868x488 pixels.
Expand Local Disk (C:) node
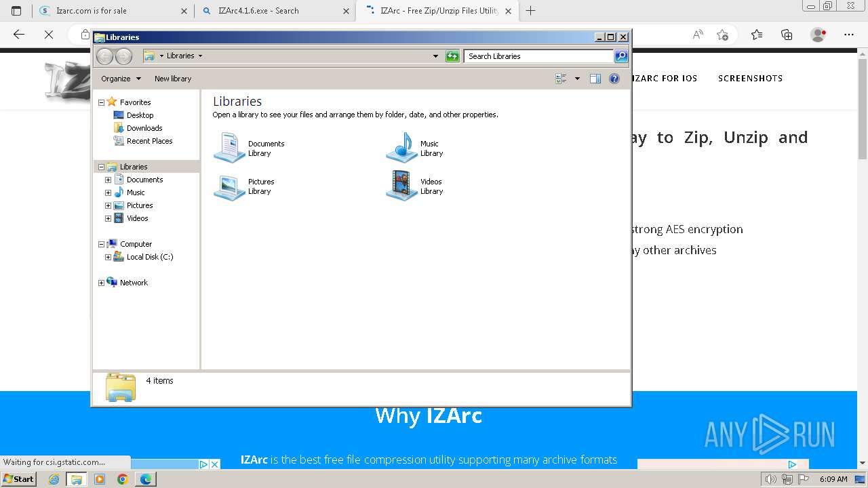[108, 257]
